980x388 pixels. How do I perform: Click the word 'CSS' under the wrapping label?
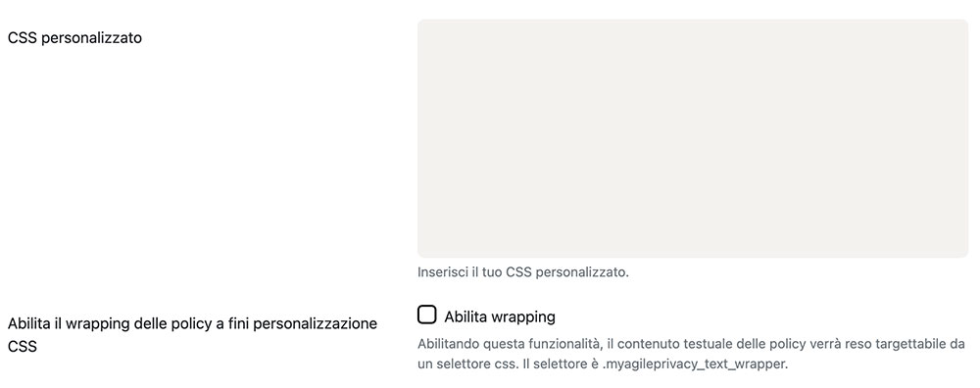pos(22,346)
